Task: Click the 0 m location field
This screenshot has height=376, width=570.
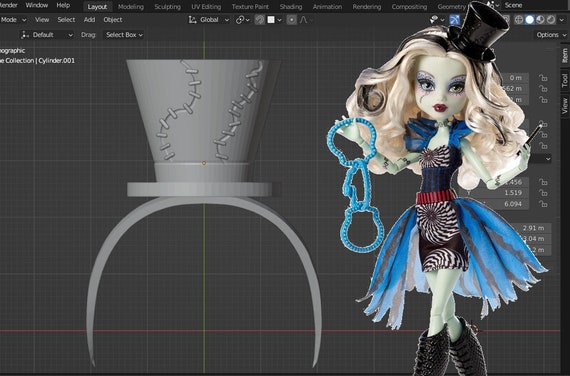Action: [515, 78]
